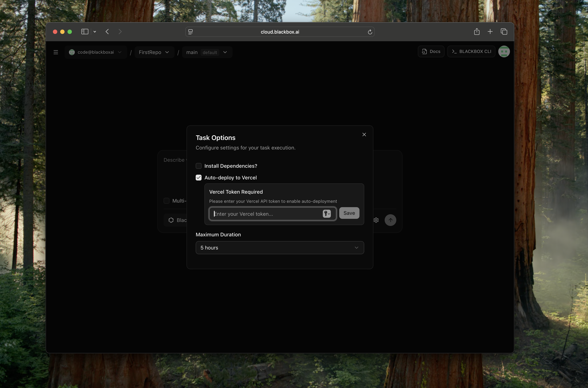Click the Blackbox hexagon model icon

tap(171, 220)
